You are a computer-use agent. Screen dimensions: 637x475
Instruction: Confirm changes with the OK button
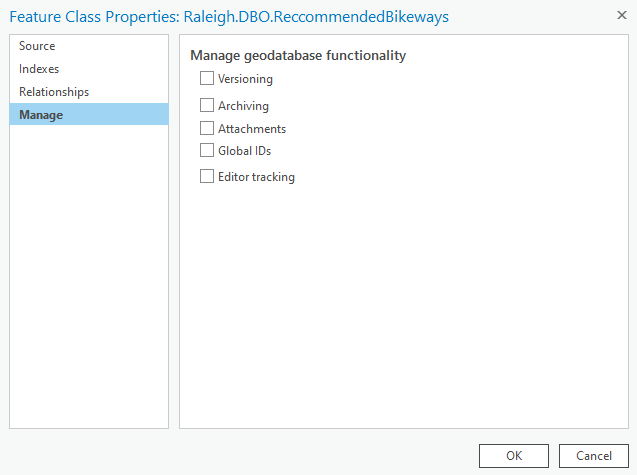coord(514,455)
